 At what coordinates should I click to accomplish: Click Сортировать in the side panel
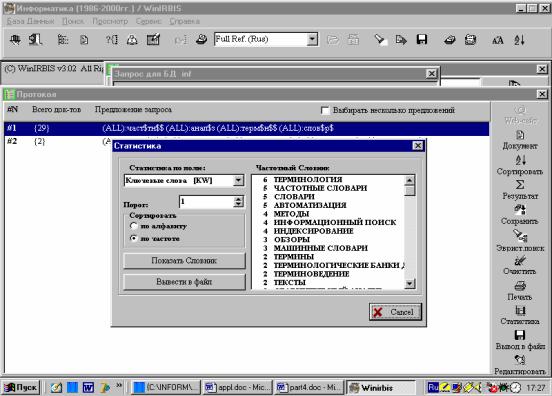pyautogui.click(x=520, y=165)
